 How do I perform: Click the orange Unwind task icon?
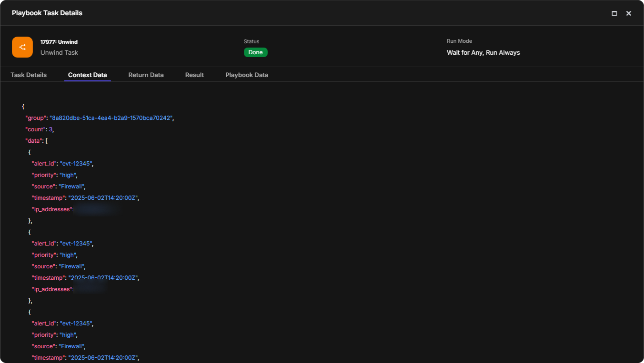22,47
